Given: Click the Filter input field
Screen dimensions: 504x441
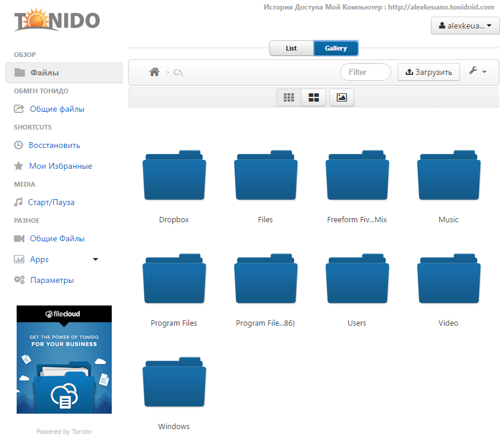Looking at the screenshot, I should [x=365, y=72].
